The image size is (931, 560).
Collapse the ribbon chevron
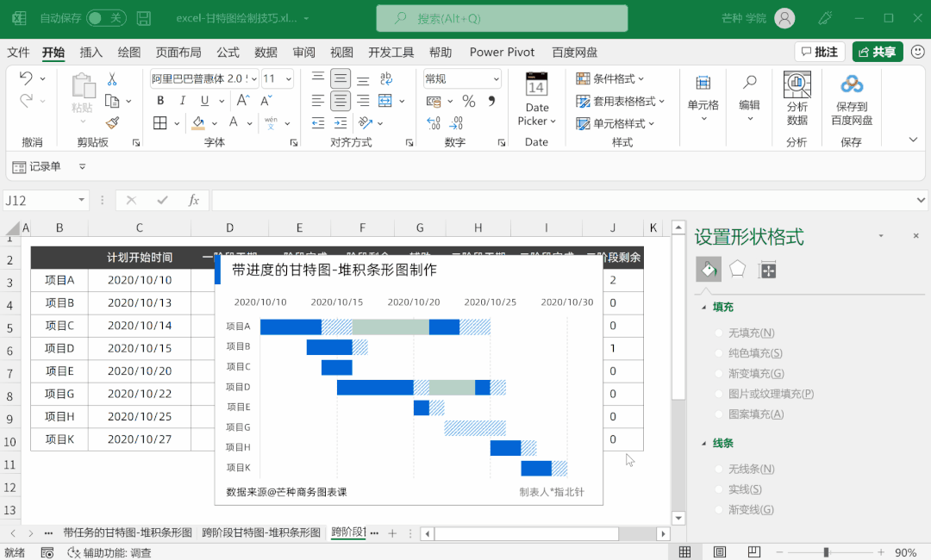913,140
